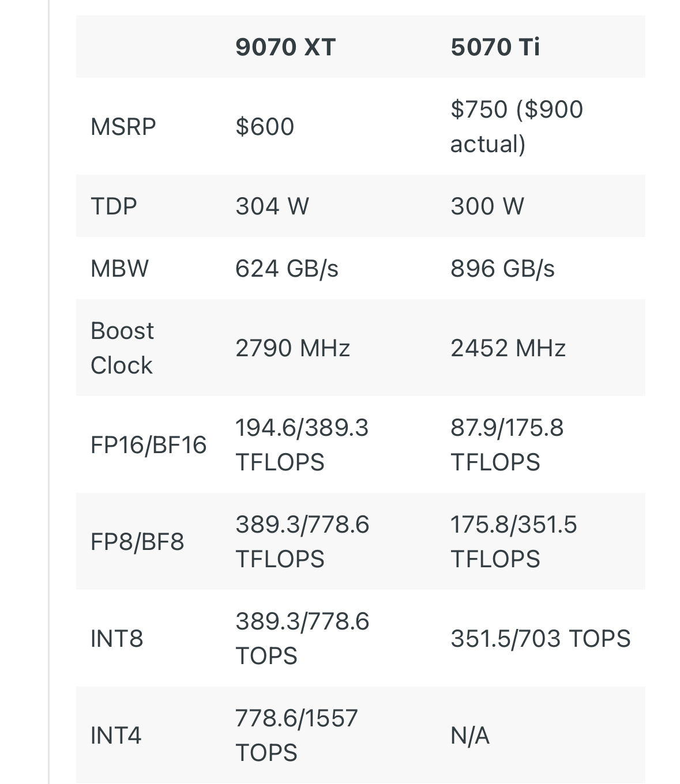Select the 896 GB/s cell
680x784 pixels.
502,269
